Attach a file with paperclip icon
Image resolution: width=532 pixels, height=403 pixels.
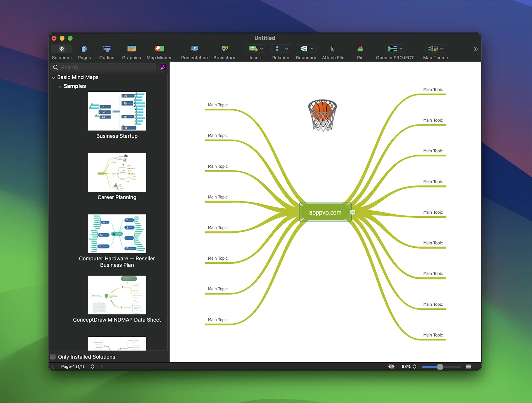coord(333,49)
